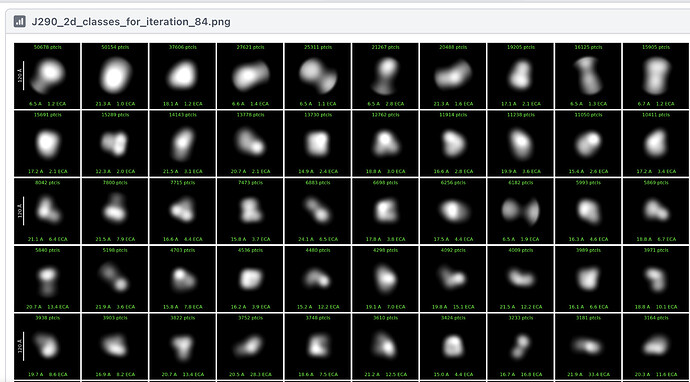Select the 3748 ptcls class image
690x382 pixels.
click(318, 346)
